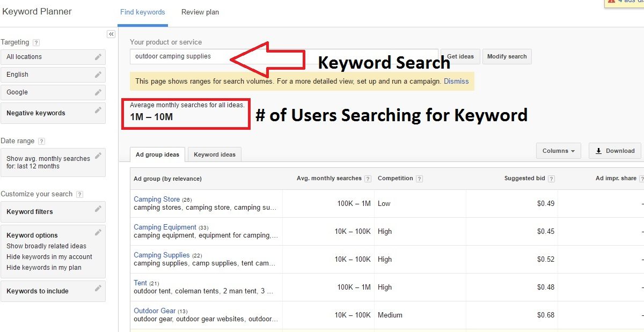The image size is (644, 332).
Task: Click the Modify search button
Action: (x=507, y=56)
